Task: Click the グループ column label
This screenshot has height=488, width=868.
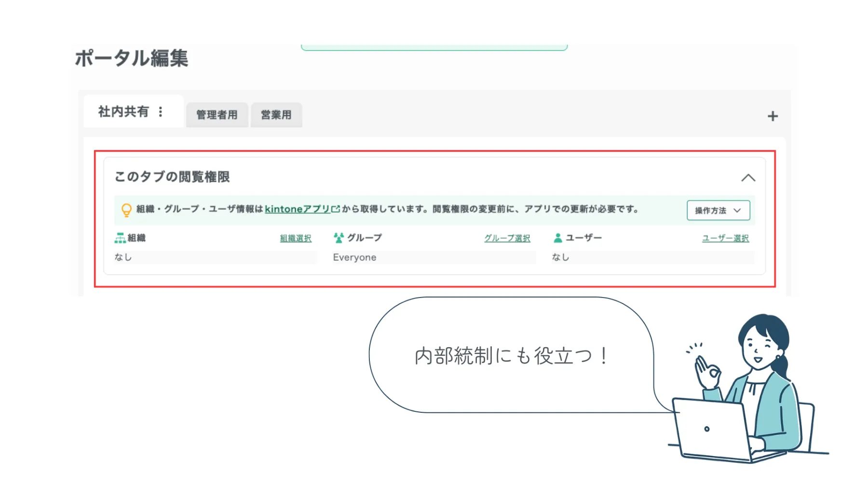Action: (365, 238)
